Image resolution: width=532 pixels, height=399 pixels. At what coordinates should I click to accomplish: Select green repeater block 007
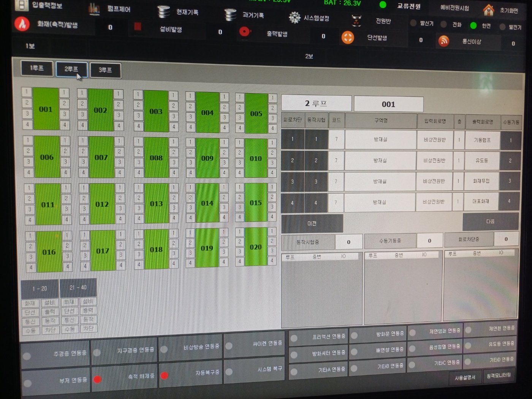tap(101, 157)
